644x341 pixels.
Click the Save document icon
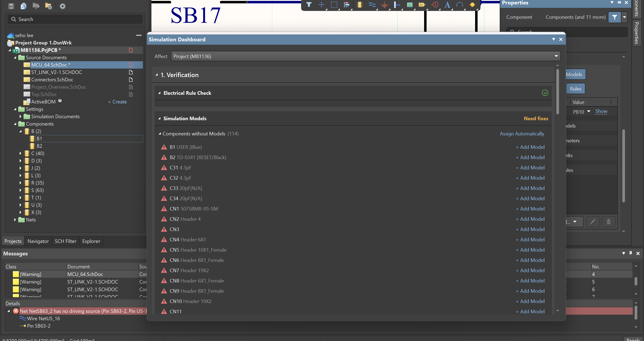click(11, 6)
